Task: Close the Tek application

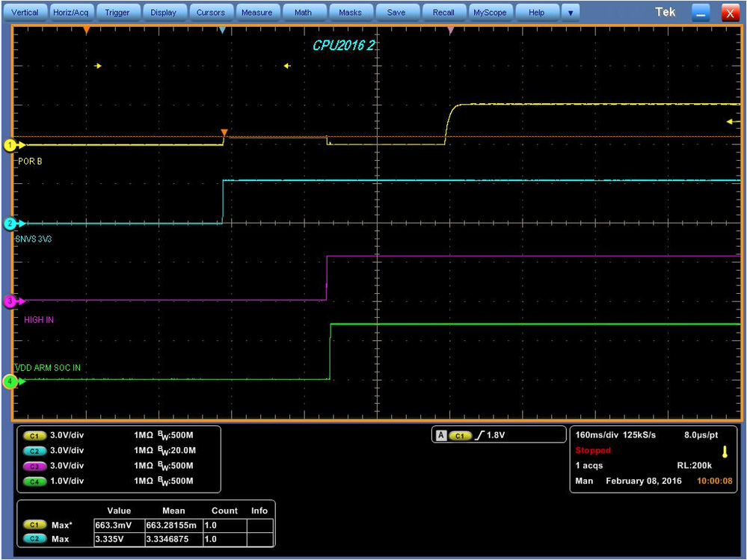Action: pyautogui.click(x=730, y=13)
